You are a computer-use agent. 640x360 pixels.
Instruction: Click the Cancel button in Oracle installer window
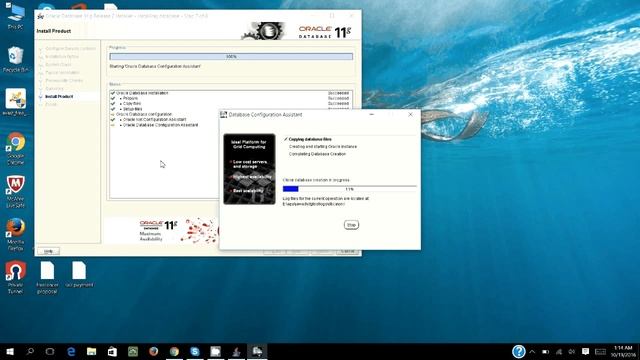coord(347,251)
